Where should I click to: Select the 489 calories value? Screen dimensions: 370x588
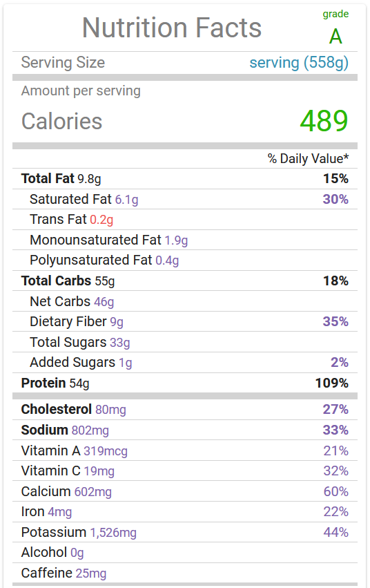(324, 121)
